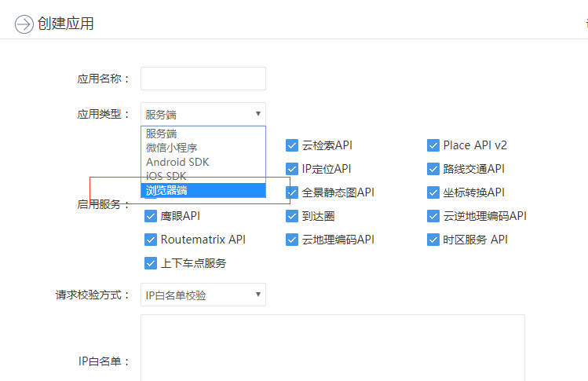This screenshot has height=381, width=588.
Task: Select the highlighted 浏览器端 option
Action: (203, 190)
